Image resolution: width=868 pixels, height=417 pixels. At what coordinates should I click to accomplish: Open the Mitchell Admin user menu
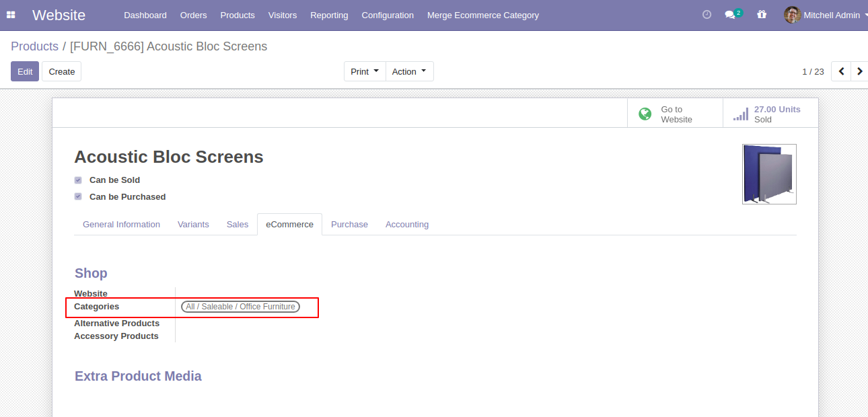coord(826,15)
